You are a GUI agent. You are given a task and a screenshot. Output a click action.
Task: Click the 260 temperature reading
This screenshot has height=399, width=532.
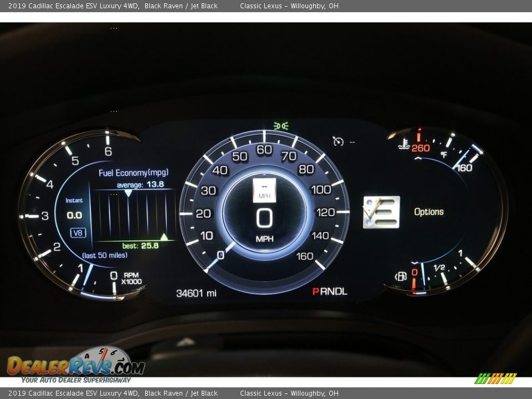(421, 148)
